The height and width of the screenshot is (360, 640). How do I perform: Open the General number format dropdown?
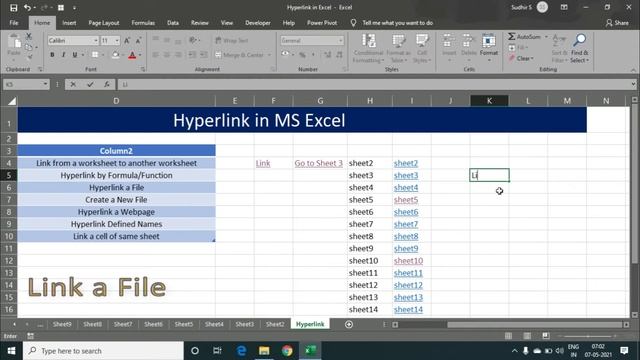[x=340, y=40]
